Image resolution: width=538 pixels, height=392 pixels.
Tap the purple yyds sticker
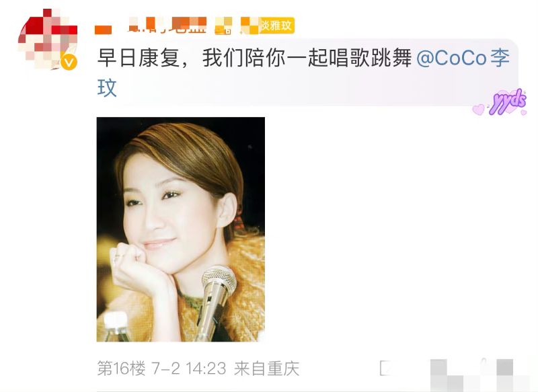click(x=508, y=101)
